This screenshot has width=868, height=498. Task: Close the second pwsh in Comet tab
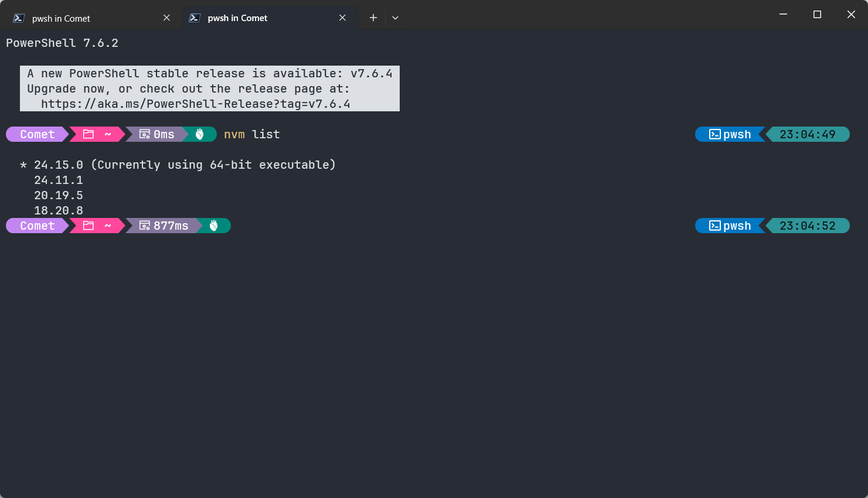click(342, 18)
